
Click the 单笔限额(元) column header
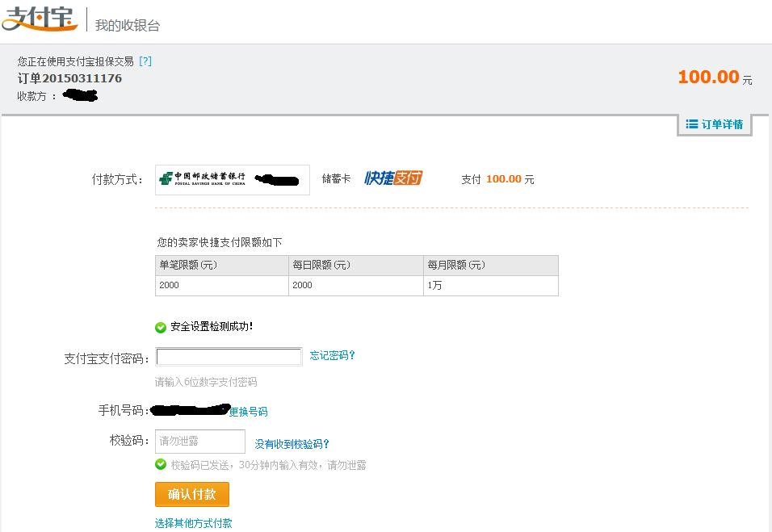[221, 266]
